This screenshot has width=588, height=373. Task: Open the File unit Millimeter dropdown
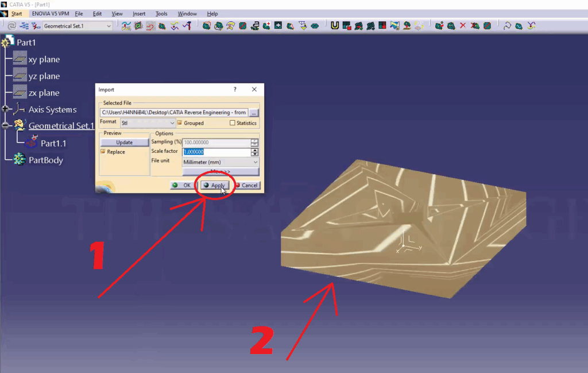pos(220,162)
